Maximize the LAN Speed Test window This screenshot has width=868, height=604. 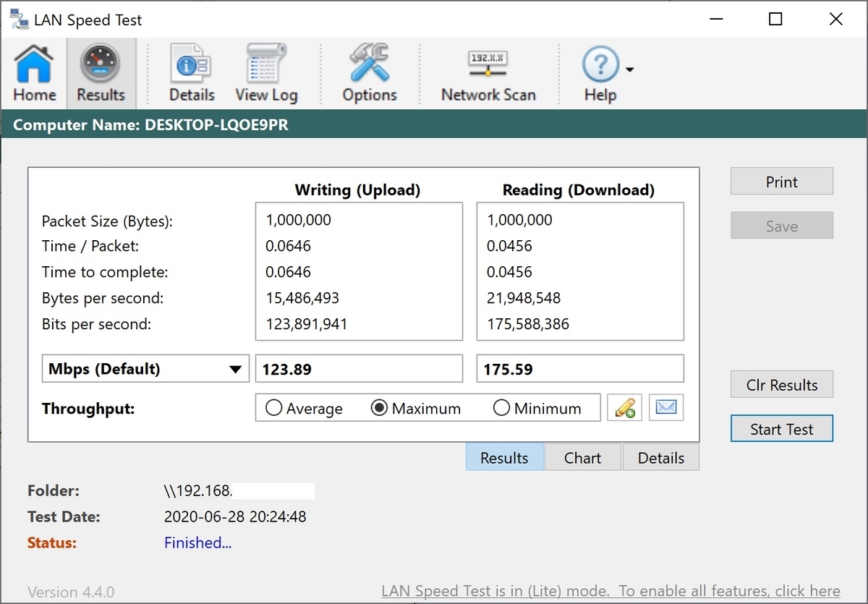coord(775,20)
